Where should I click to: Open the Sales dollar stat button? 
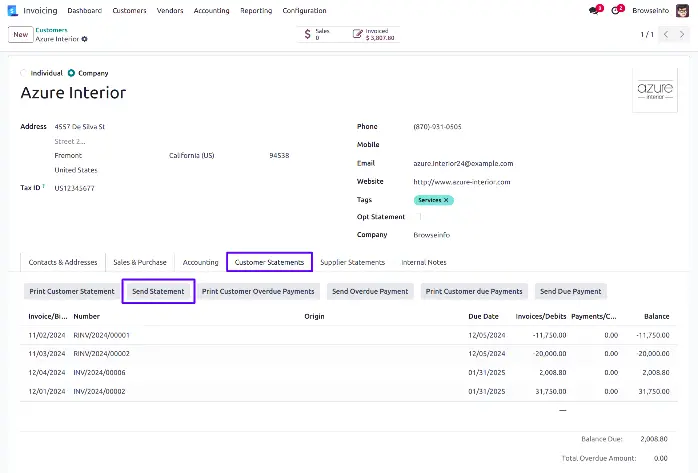[x=318, y=34]
